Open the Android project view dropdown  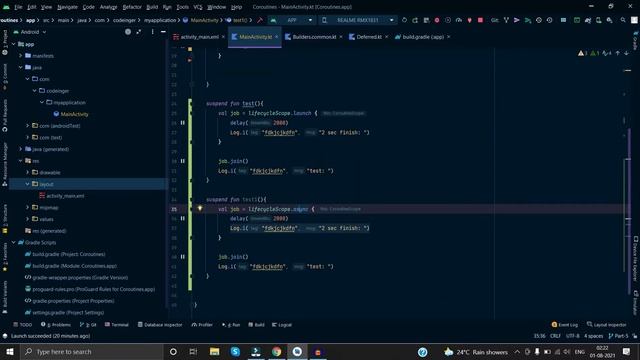[x=30, y=32]
